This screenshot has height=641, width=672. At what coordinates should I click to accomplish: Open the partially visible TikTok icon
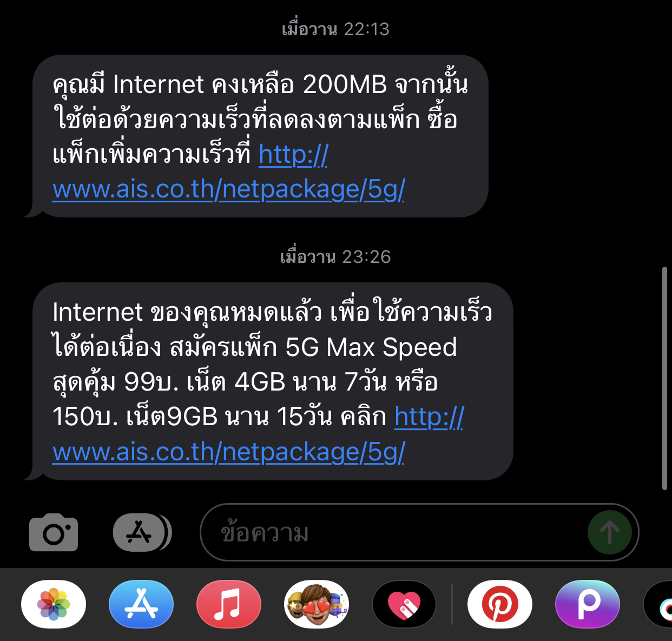[658, 604]
